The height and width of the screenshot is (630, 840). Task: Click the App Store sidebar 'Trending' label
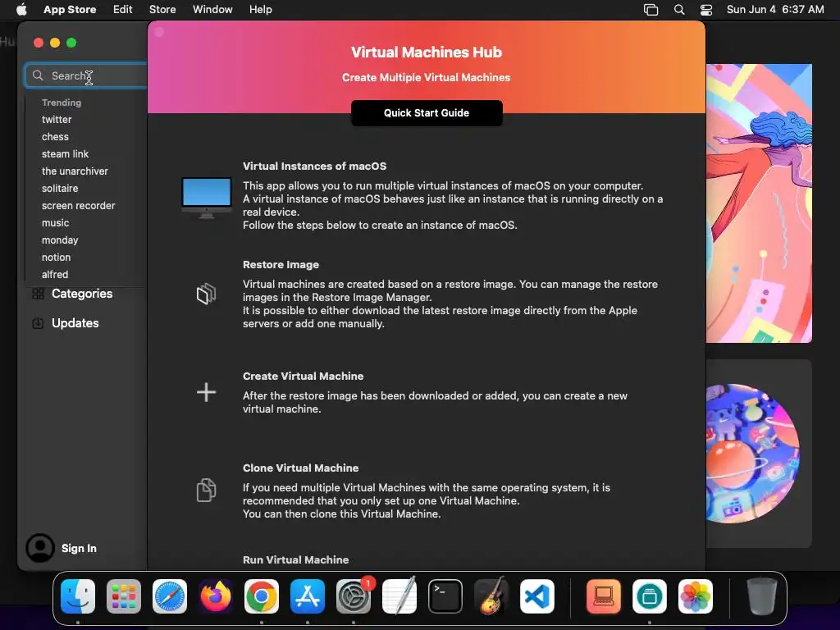62,103
